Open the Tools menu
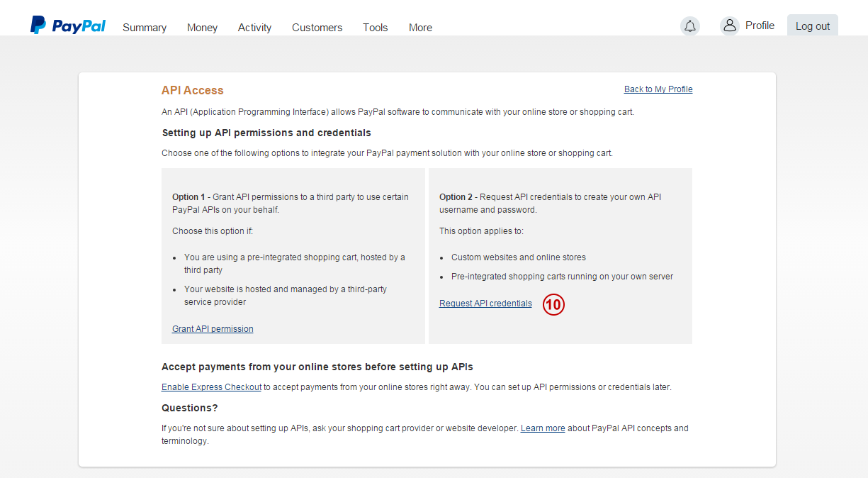Viewport: 868px width, 478px height. (x=375, y=28)
